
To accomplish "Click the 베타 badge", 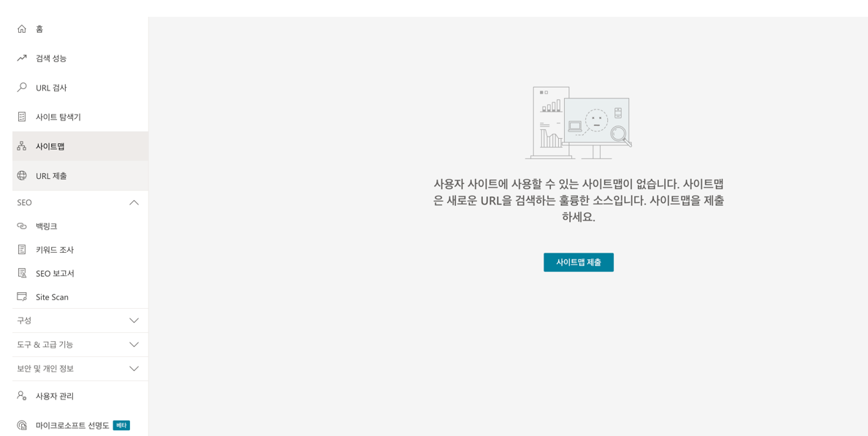I will (121, 425).
